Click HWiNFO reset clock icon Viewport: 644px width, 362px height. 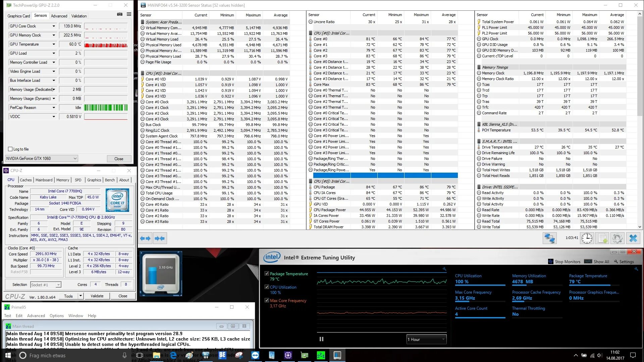coord(587,238)
